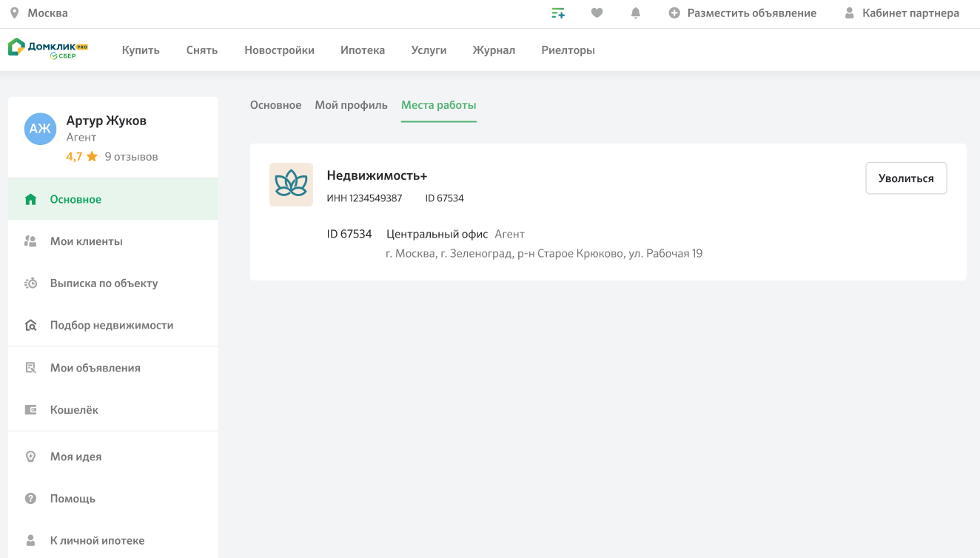The image size is (980, 558).
Task: Click the Домклик PRO logo
Action: tap(47, 49)
